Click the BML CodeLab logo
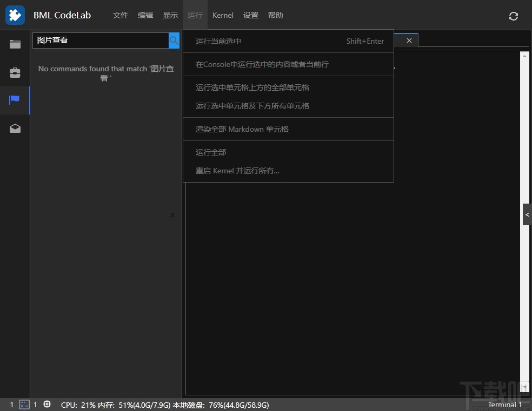The height and width of the screenshot is (411, 532). 15,15
